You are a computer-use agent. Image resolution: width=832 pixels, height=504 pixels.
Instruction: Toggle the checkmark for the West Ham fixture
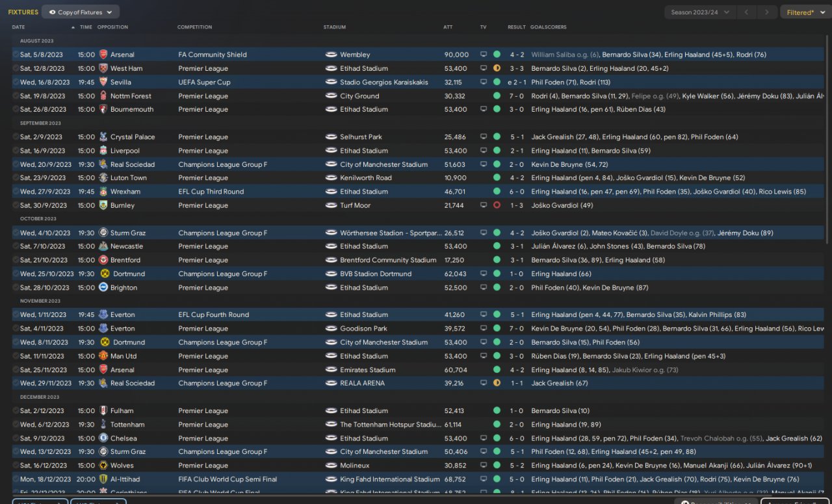point(16,68)
